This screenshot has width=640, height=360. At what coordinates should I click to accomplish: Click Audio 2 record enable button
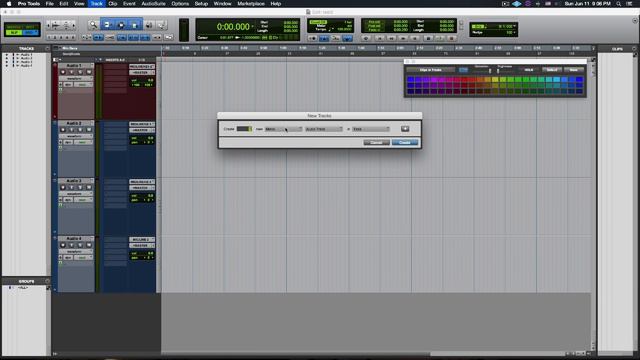tap(63, 129)
